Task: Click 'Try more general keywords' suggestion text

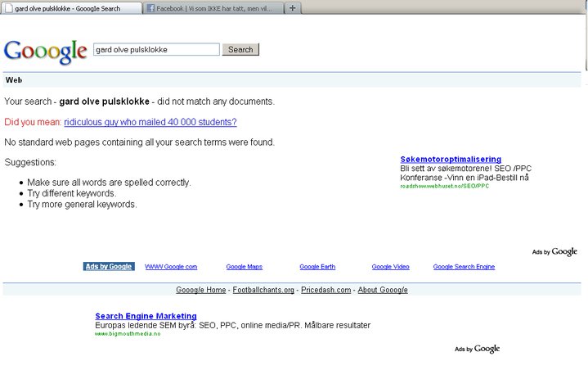Action: point(82,204)
